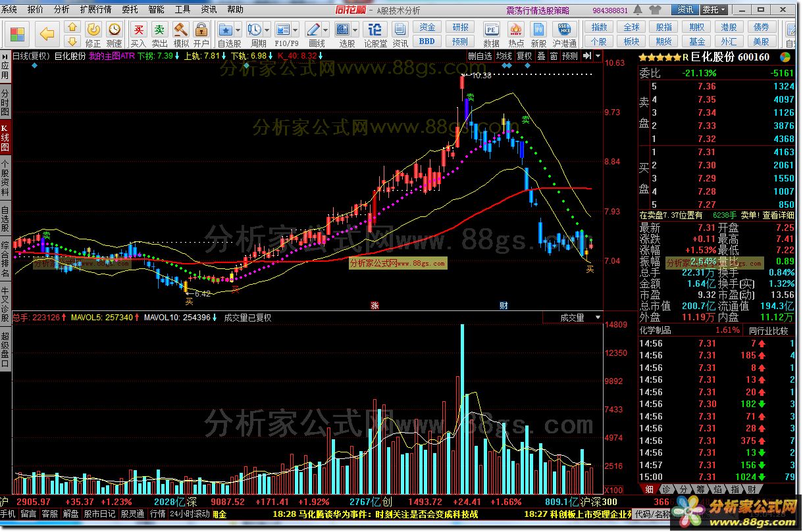Switch to the 个股资料 sidebar tab
This screenshot has width=803, height=532.
[x=5, y=178]
